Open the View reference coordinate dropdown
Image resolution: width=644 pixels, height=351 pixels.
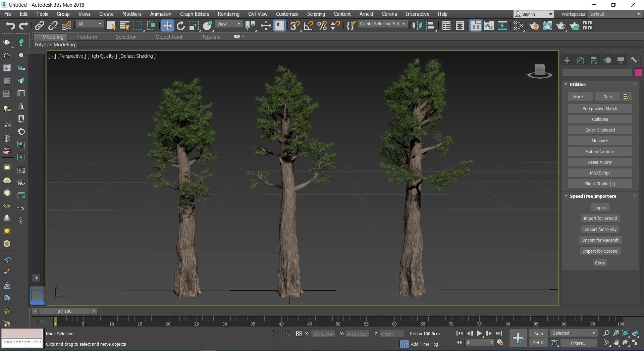228,24
